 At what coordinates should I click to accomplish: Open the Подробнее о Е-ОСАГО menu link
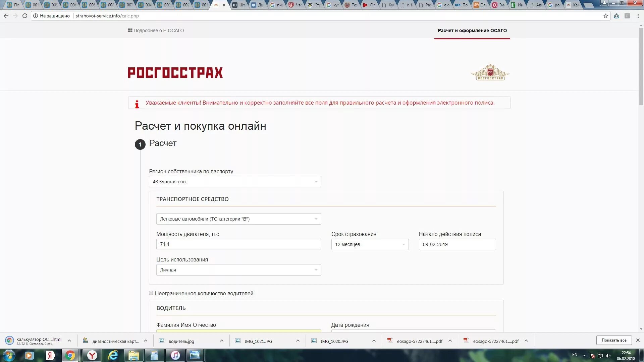(156, 31)
